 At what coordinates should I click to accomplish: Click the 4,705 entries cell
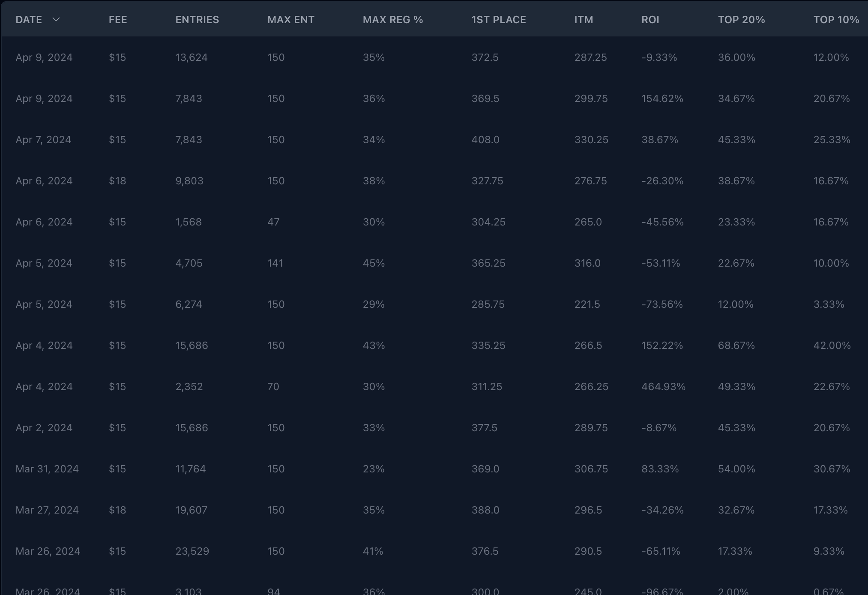click(189, 263)
